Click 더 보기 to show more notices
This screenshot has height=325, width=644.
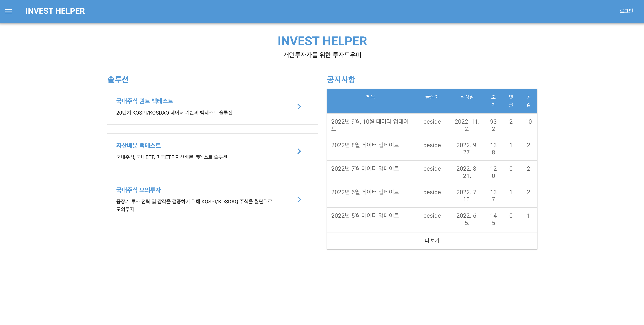pos(432,240)
